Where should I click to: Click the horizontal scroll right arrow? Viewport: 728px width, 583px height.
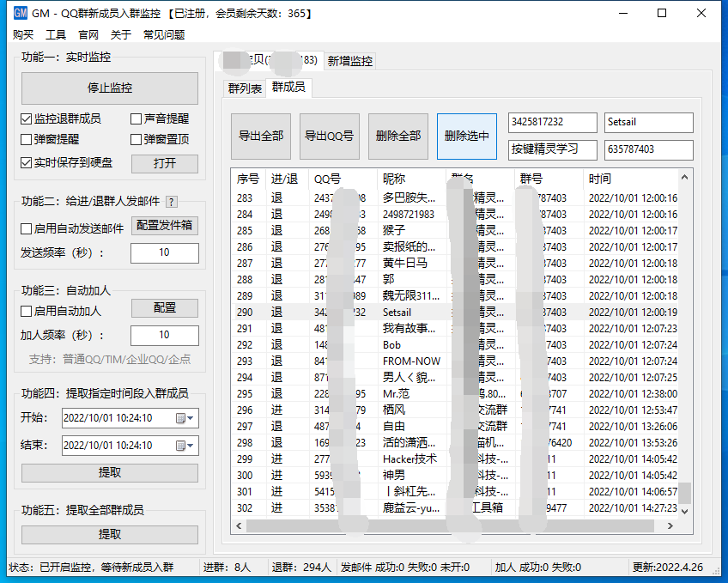point(670,526)
